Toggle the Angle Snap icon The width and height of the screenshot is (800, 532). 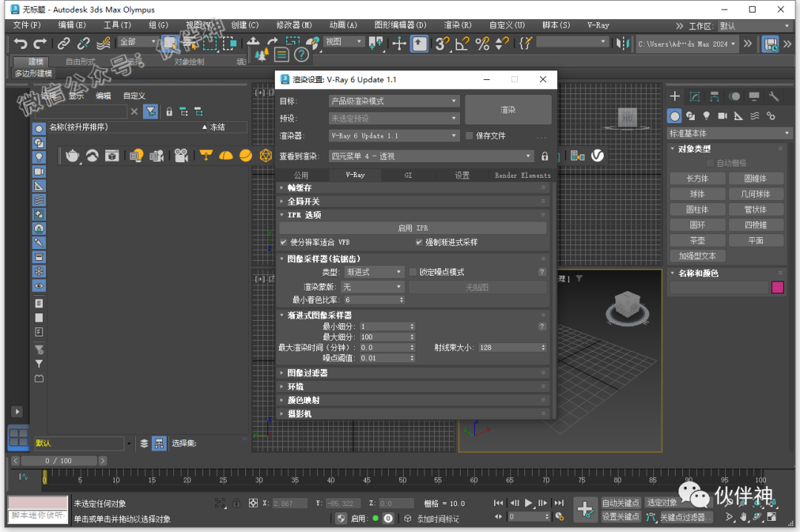point(461,44)
